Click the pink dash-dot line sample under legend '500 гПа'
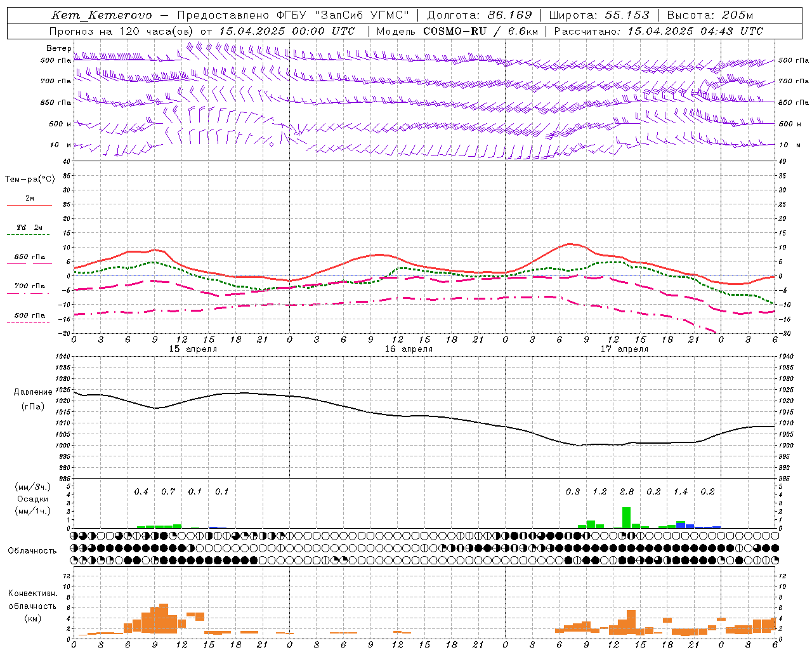Screen dimensions: 812x650 click(x=28, y=322)
